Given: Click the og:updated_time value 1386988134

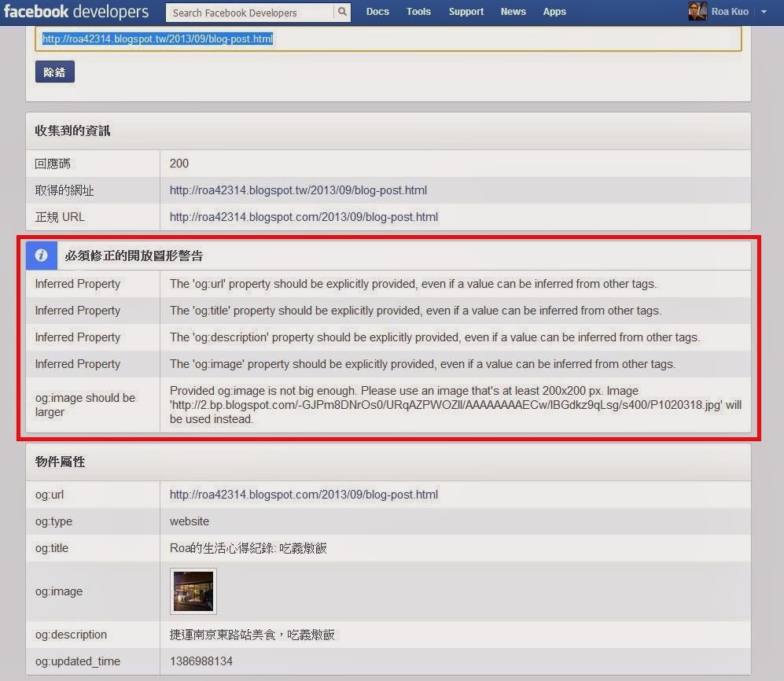Looking at the screenshot, I should [201, 661].
